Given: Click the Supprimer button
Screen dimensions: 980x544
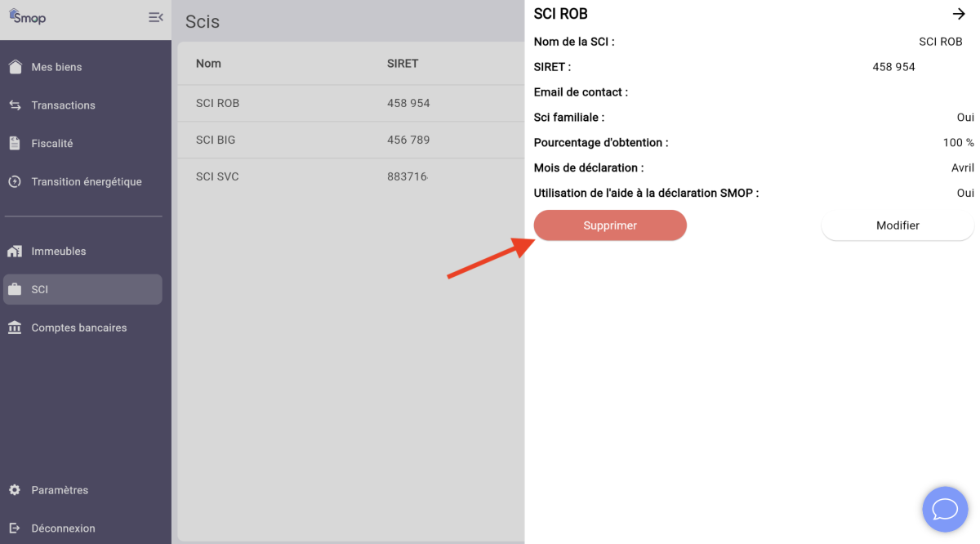Looking at the screenshot, I should pyautogui.click(x=610, y=225).
